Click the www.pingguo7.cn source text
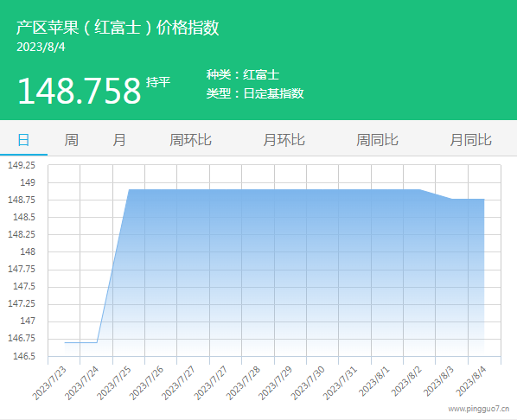Image resolution: width=517 pixels, height=420 pixels. (478, 409)
